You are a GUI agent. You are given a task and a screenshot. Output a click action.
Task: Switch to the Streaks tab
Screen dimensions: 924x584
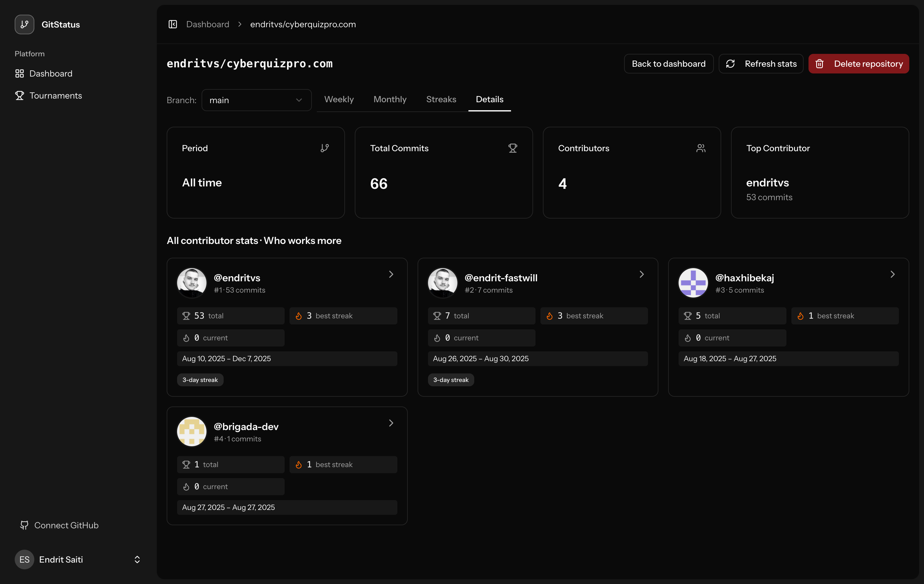(x=441, y=99)
